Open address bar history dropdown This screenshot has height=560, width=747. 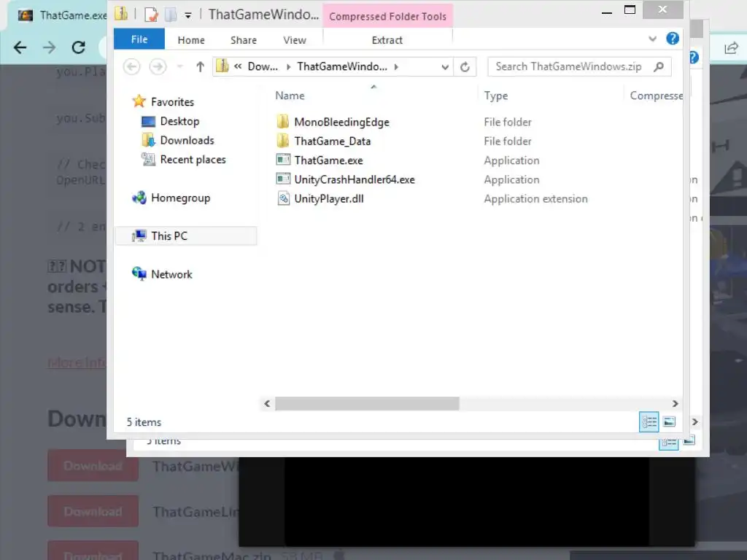tap(444, 67)
